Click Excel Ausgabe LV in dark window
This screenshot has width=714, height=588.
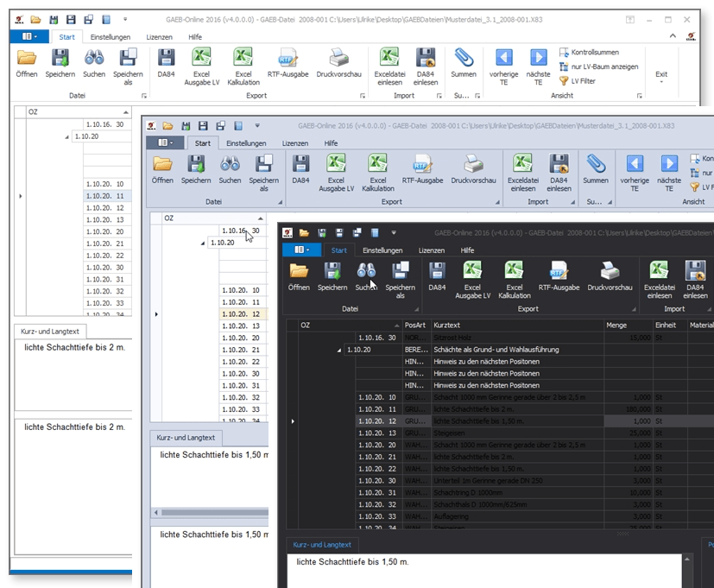point(472,270)
